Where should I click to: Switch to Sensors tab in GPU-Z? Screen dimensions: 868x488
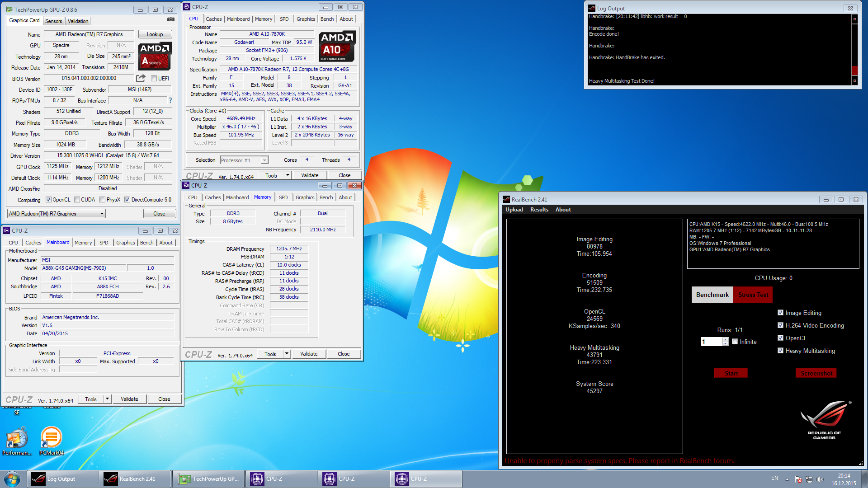[x=53, y=21]
